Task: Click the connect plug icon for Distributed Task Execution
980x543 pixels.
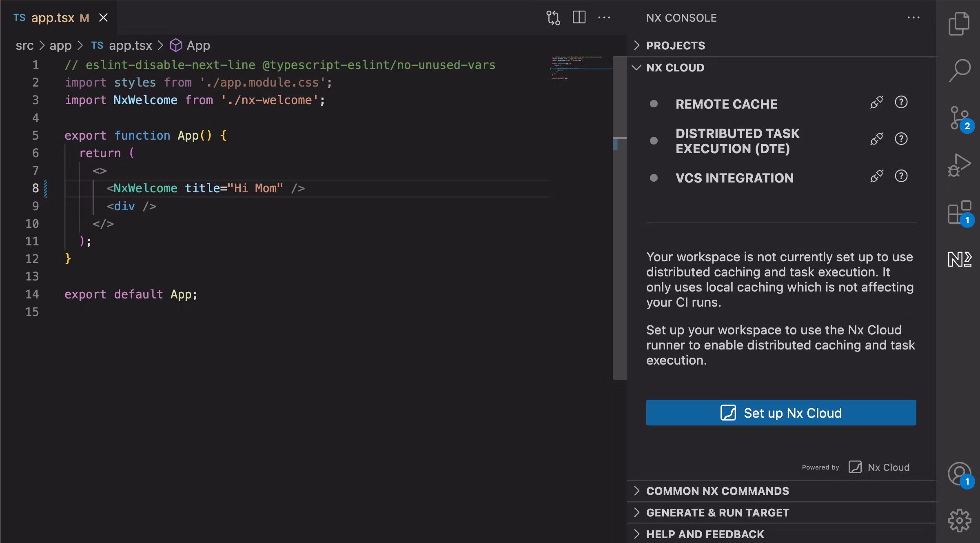Action: click(x=876, y=139)
